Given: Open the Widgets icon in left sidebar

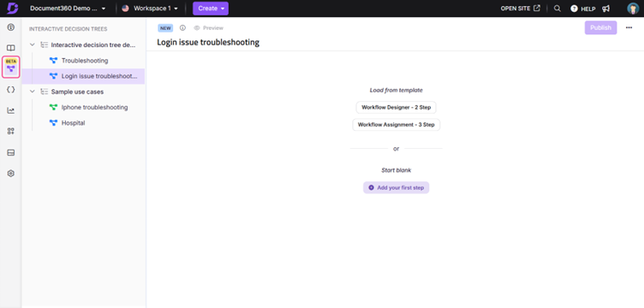Looking at the screenshot, I should (x=11, y=131).
